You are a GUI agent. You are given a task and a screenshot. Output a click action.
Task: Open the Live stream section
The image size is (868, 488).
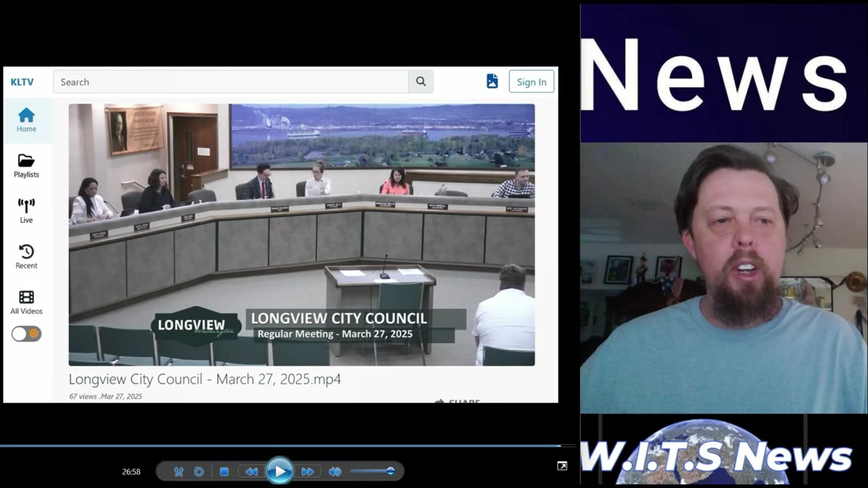tap(26, 211)
